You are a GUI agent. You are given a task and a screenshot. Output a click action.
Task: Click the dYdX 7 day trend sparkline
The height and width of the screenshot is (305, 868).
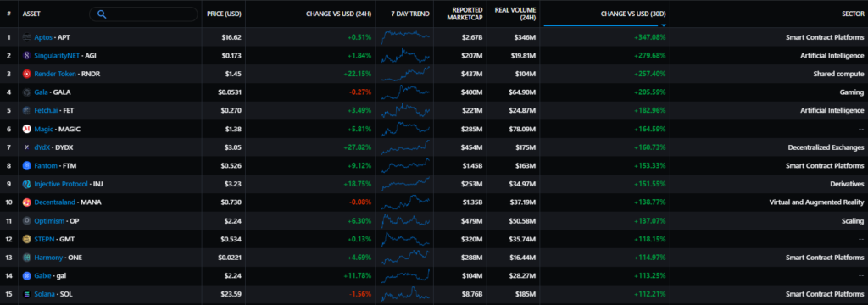tap(405, 147)
